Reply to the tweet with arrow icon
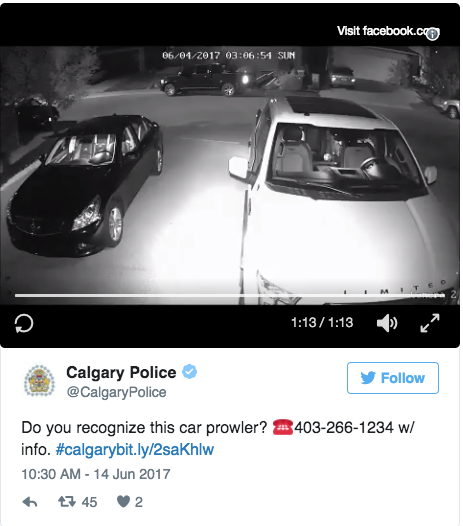The image size is (463, 526). [x=30, y=502]
